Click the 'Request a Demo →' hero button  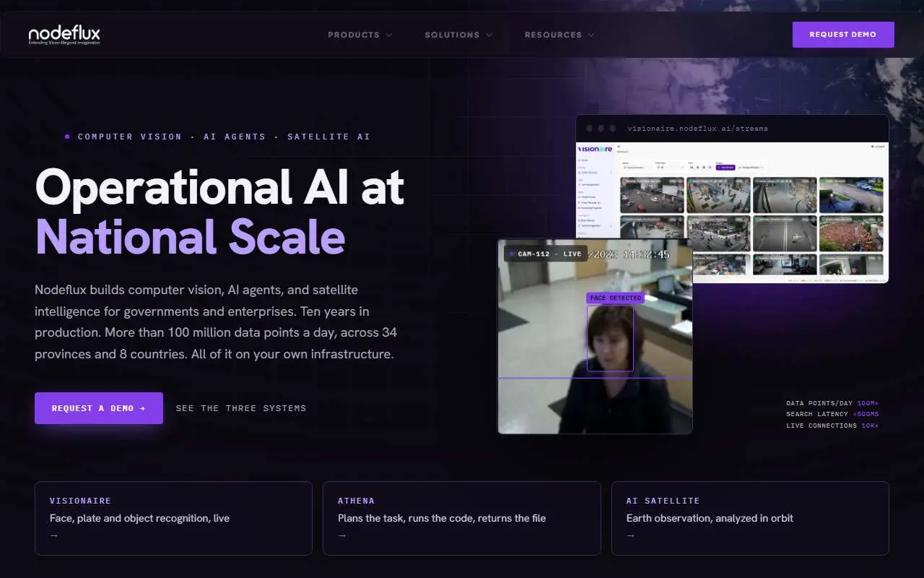click(x=99, y=408)
